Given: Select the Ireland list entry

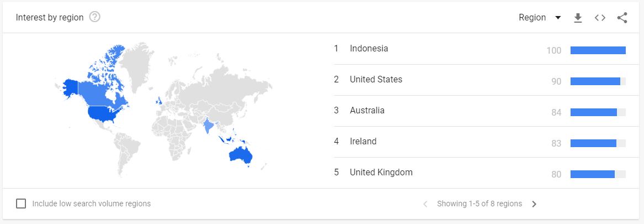Looking at the screenshot, I should click(x=363, y=142).
